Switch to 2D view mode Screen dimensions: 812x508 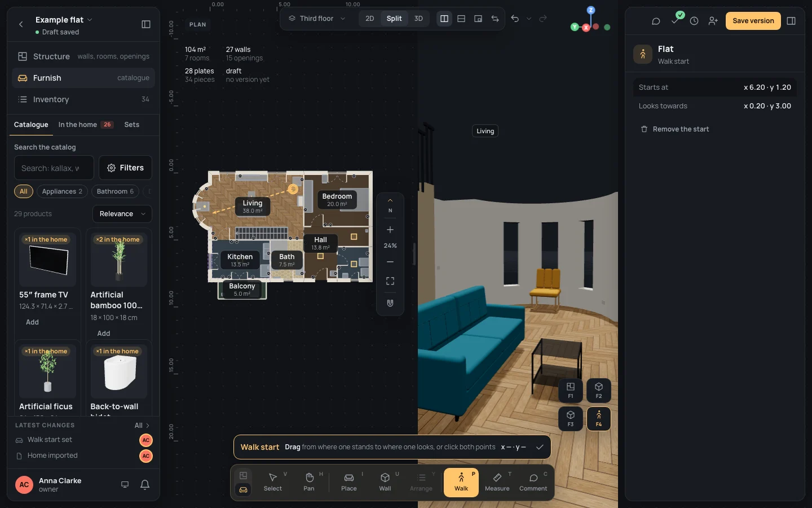tap(370, 19)
